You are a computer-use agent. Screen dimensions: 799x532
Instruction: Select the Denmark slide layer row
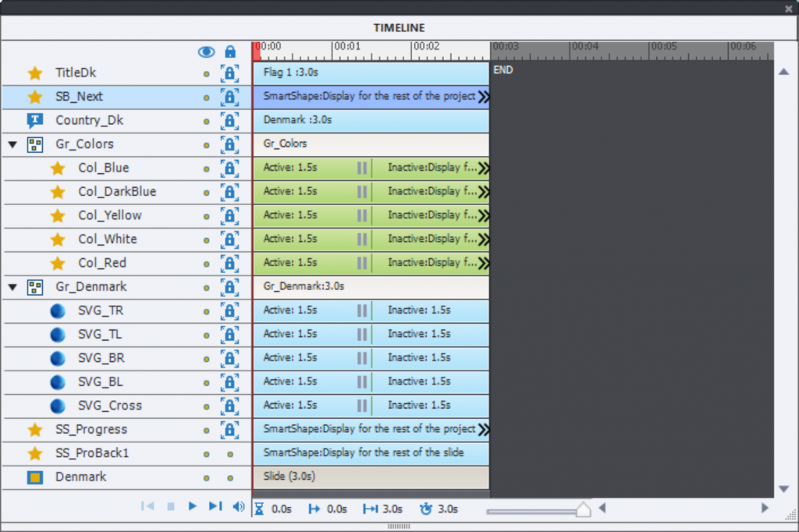tap(80, 477)
